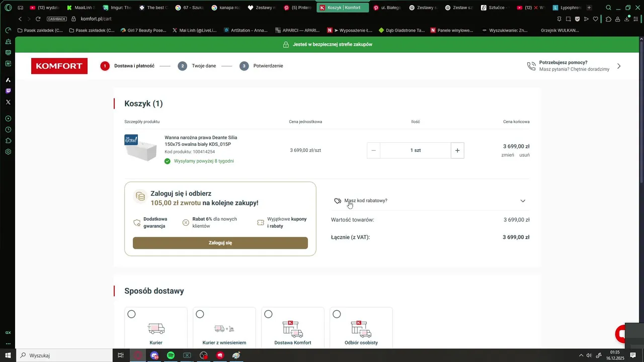Open the Twitch sidebar icon

tap(8, 91)
